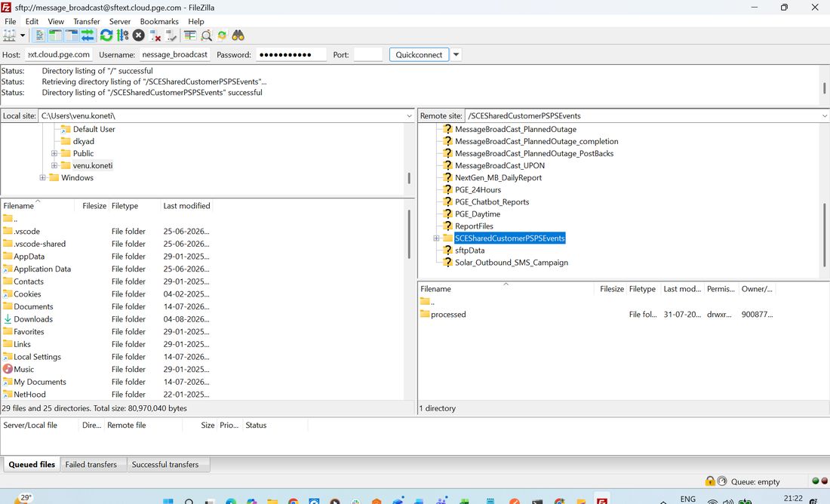
Task: Click the question-mark icon beside PGE_24Hours
Action: tap(447, 189)
